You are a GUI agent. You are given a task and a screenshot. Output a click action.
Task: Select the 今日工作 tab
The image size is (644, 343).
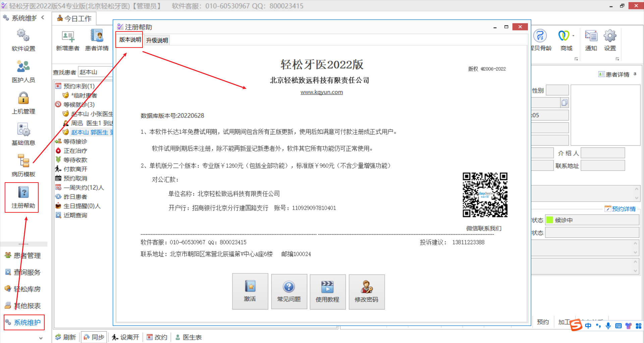click(x=74, y=18)
